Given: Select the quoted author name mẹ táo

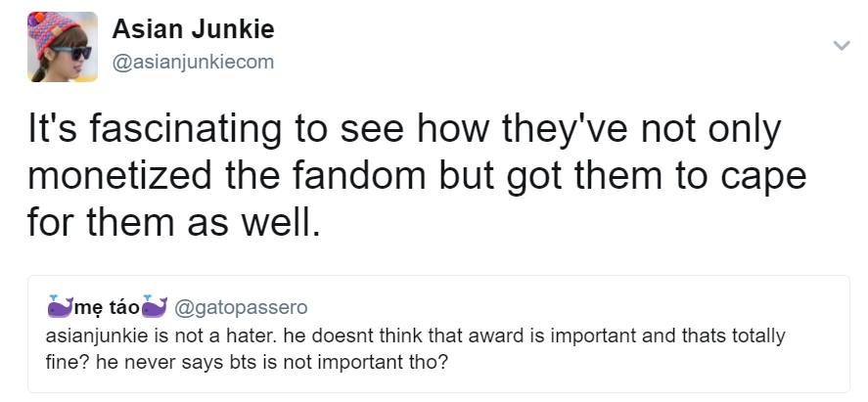Looking at the screenshot, I should point(107,311).
